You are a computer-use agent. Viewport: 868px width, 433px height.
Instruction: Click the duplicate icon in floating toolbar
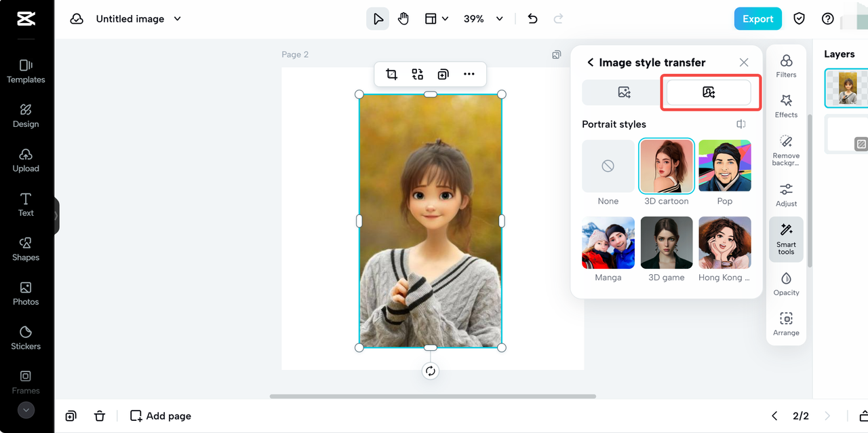(x=443, y=75)
